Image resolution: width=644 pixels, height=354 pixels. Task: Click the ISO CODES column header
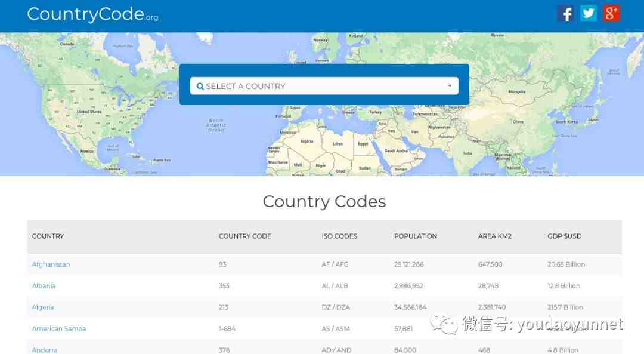[339, 236]
